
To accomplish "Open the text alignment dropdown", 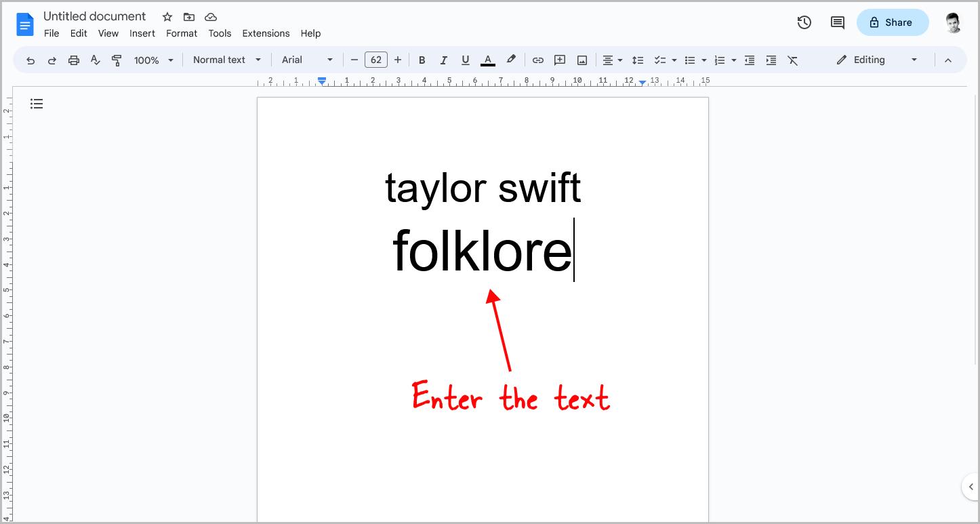I will click(613, 60).
